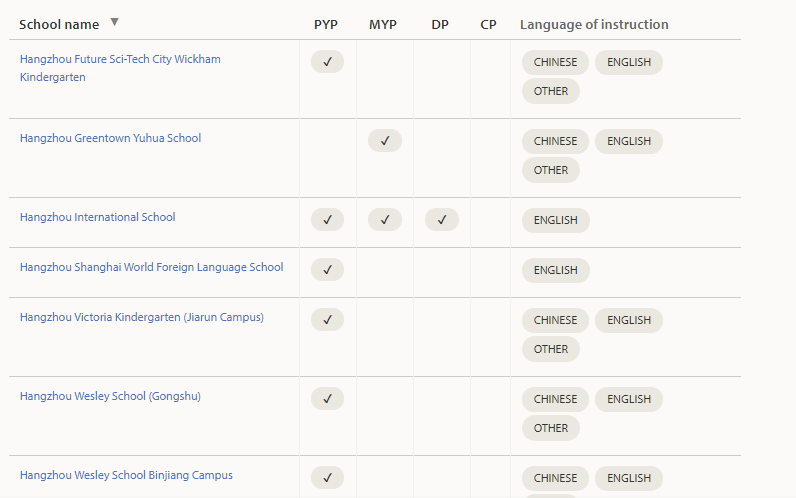This screenshot has height=498, width=796.
Task: Click MYP checkmark for Greentown Yuhua School
Action: (x=385, y=141)
